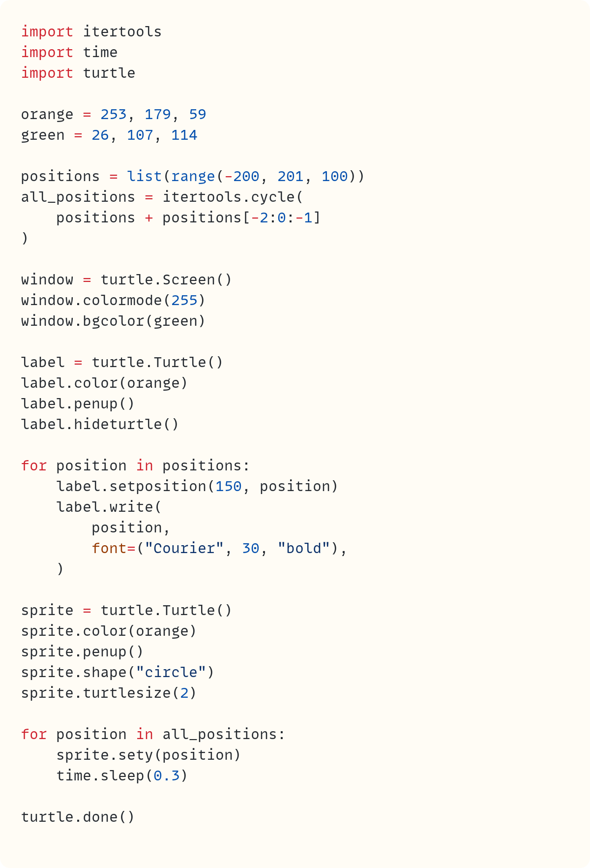Click the turtle.done() line
590x868 pixels.
tap(78, 817)
